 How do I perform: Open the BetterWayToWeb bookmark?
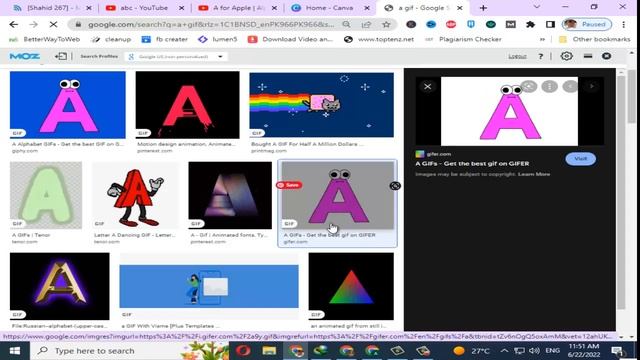click(45, 40)
